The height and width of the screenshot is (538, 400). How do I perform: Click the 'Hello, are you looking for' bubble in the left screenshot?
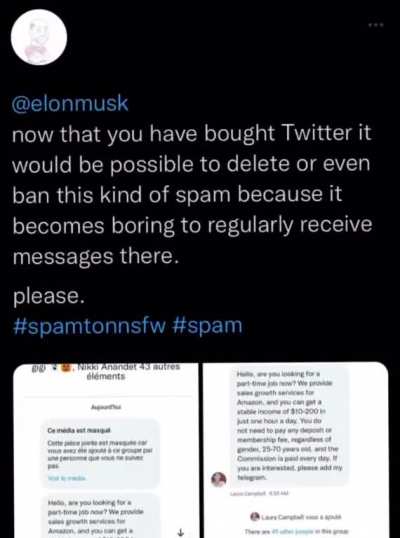click(x=101, y=516)
